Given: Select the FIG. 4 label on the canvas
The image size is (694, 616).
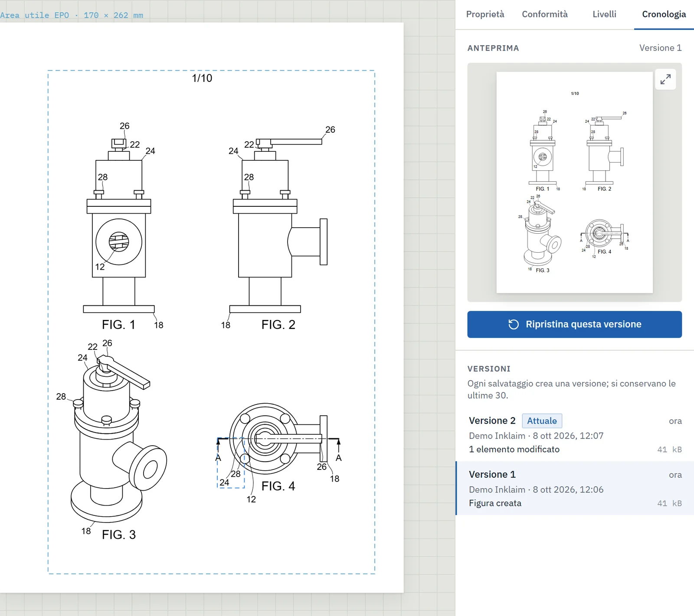Looking at the screenshot, I should coord(278,486).
